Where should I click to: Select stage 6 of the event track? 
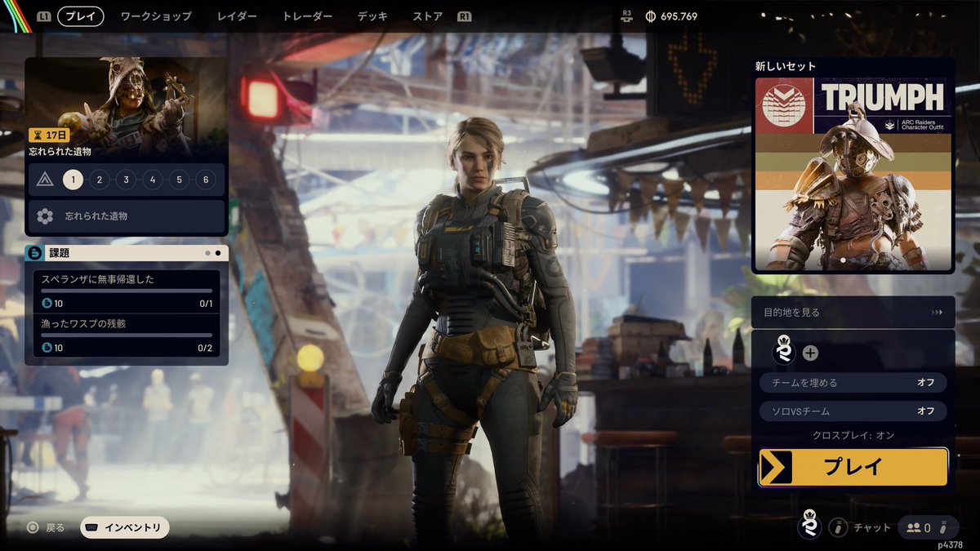[x=206, y=180]
